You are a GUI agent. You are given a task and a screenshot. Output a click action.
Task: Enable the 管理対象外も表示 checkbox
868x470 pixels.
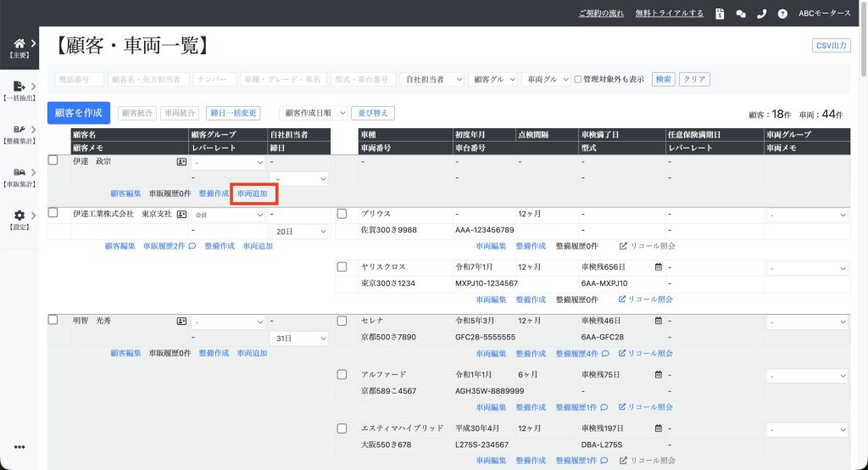point(578,79)
